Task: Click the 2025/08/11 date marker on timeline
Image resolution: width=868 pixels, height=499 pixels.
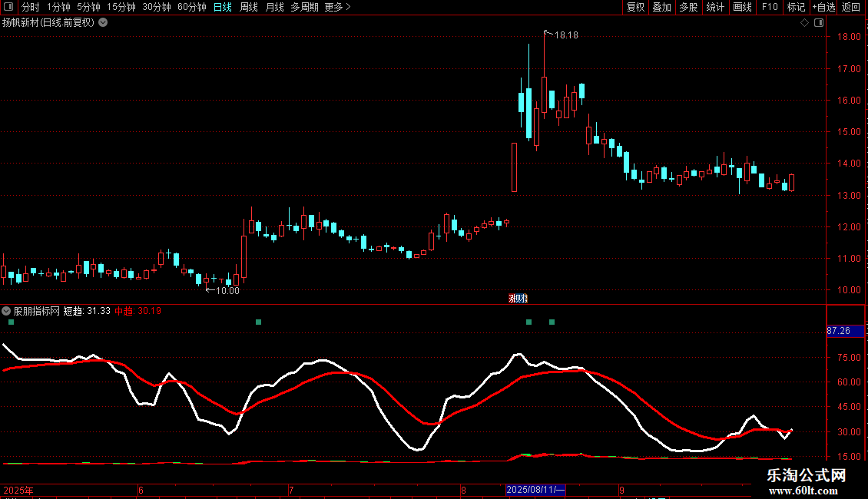Action: 536,490
